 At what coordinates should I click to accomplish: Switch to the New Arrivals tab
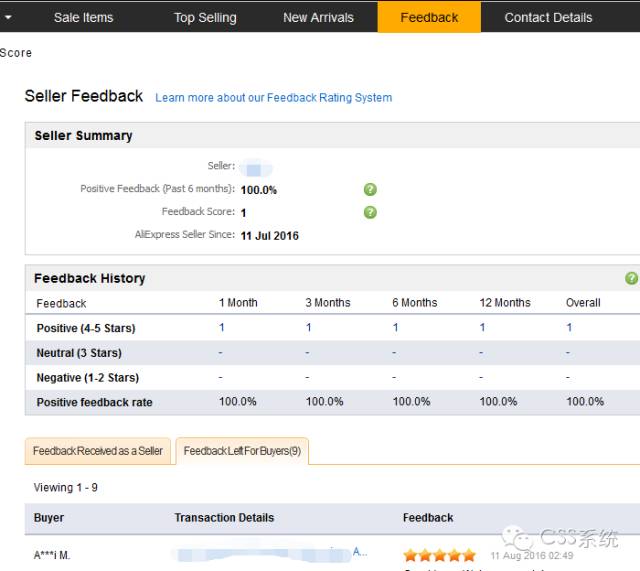click(x=318, y=18)
